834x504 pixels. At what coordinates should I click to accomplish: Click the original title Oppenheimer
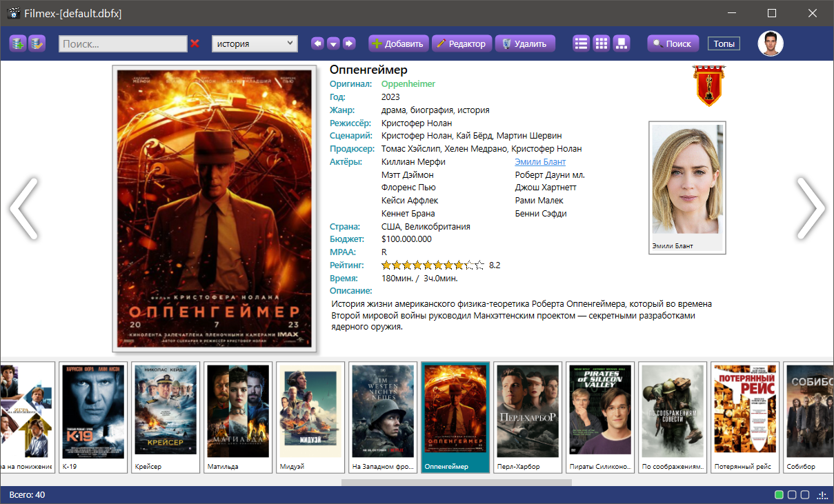[408, 84]
